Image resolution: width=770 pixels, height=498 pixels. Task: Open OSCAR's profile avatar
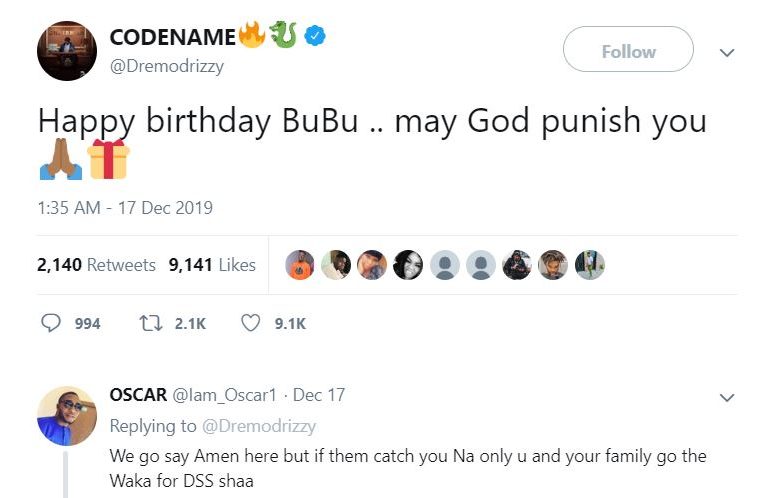pos(67,415)
